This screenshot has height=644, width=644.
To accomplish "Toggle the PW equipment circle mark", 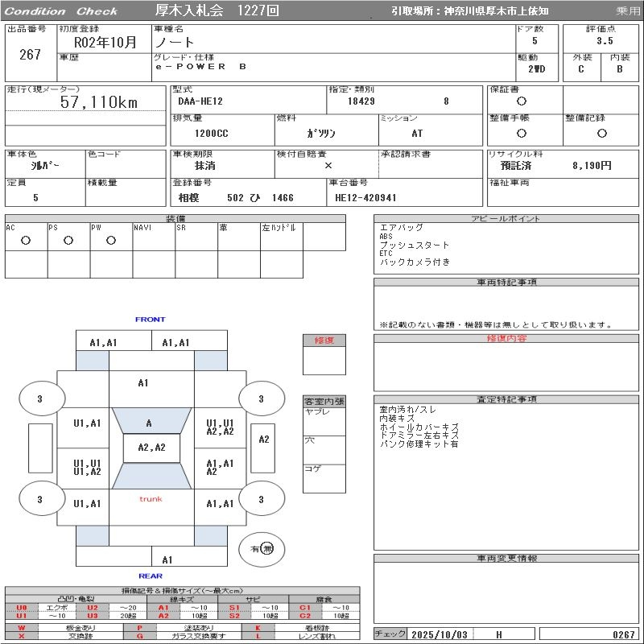I will pyautogui.click(x=110, y=240).
